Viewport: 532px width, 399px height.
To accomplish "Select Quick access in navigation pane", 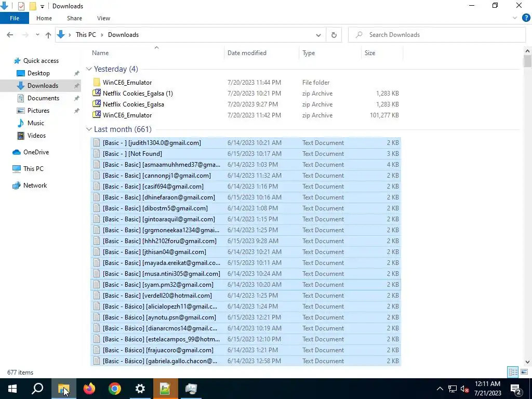I will pyautogui.click(x=41, y=61).
